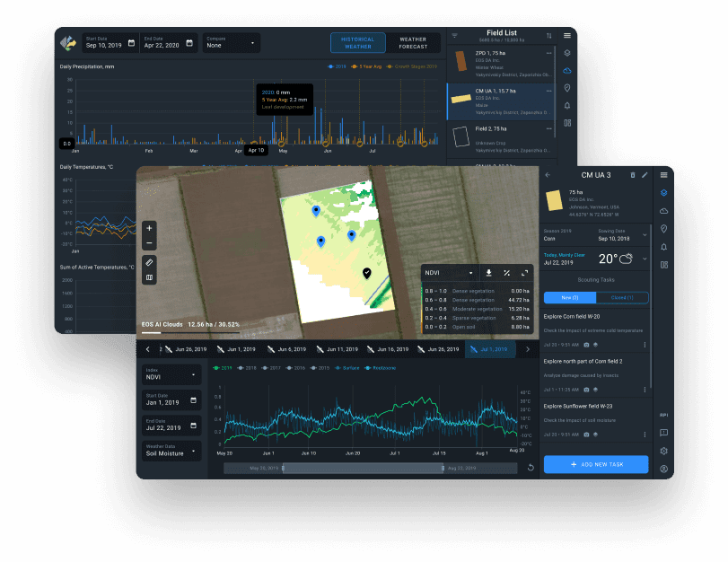Show earlier image dates with the left chevron
The width and height of the screenshot is (728, 562).
click(147, 349)
